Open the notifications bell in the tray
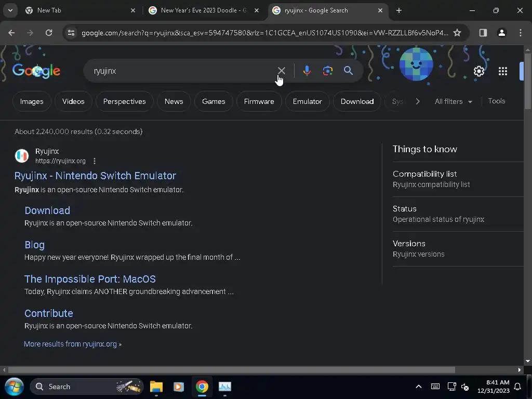 click(517, 387)
